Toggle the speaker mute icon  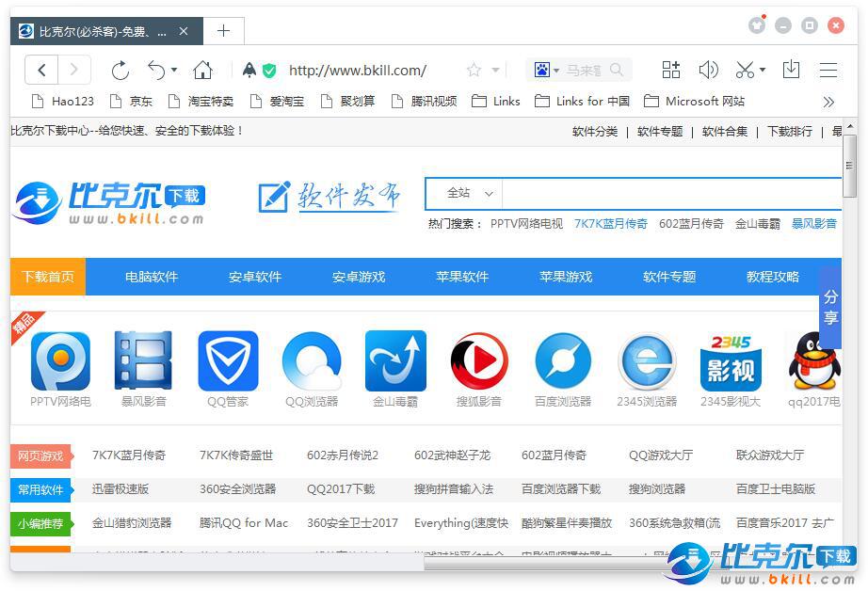[x=708, y=70]
